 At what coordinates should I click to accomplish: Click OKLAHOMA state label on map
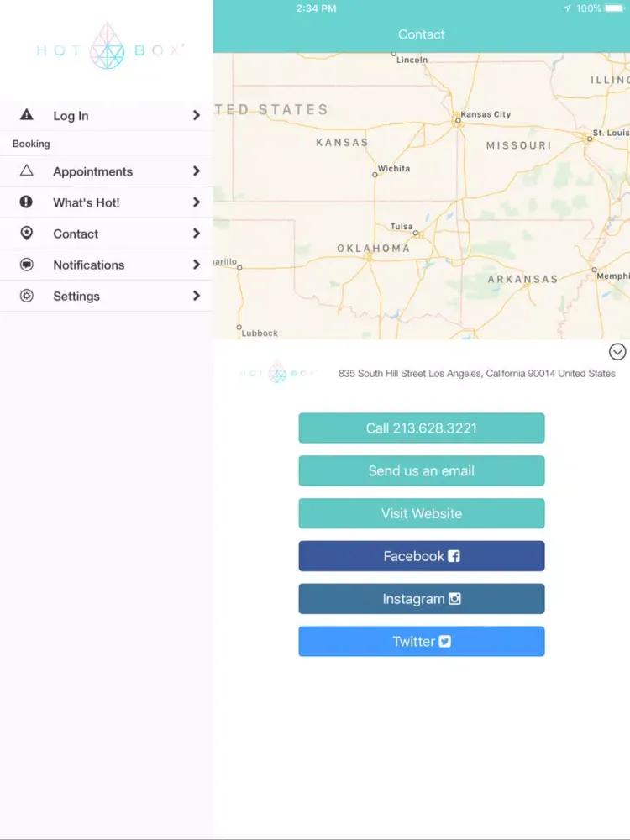[x=374, y=249]
